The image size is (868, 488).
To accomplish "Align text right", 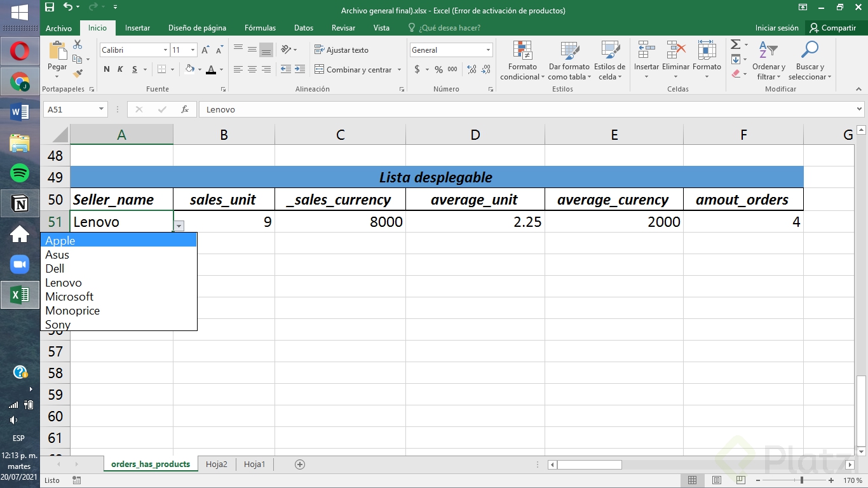I will click(x=266, y=69).
